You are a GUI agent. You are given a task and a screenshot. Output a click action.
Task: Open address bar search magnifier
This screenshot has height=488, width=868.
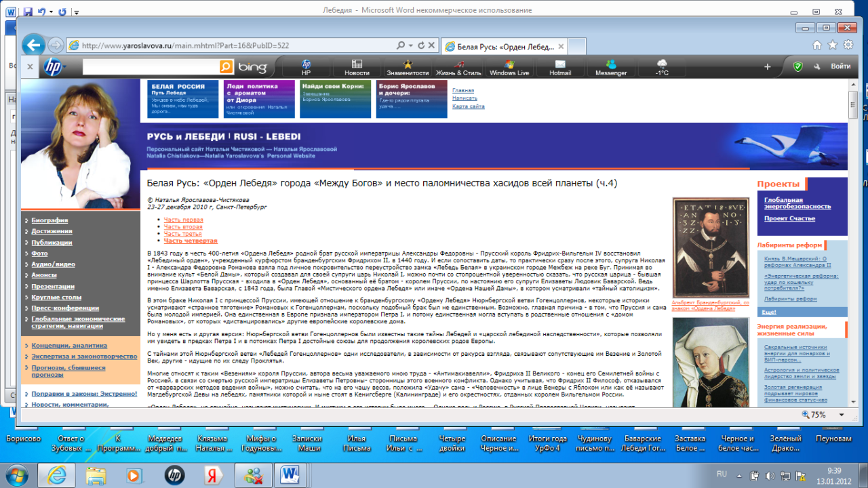401,45
